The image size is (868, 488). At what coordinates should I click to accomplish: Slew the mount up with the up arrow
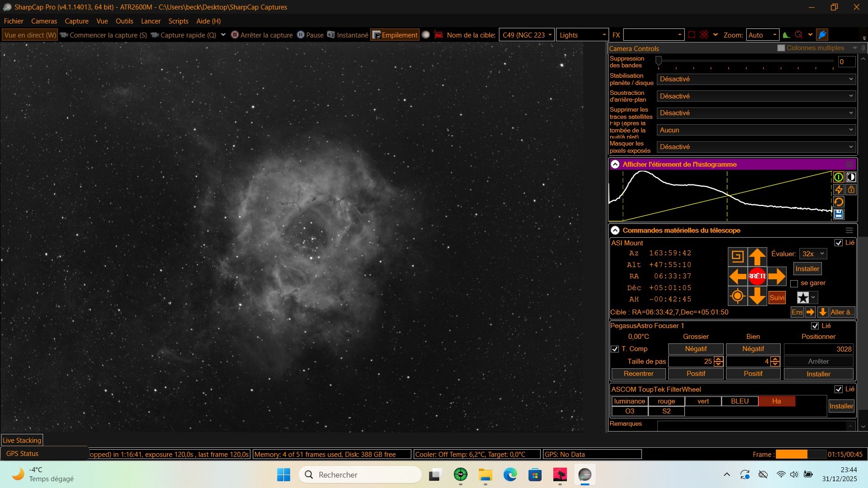click(757, 257)
